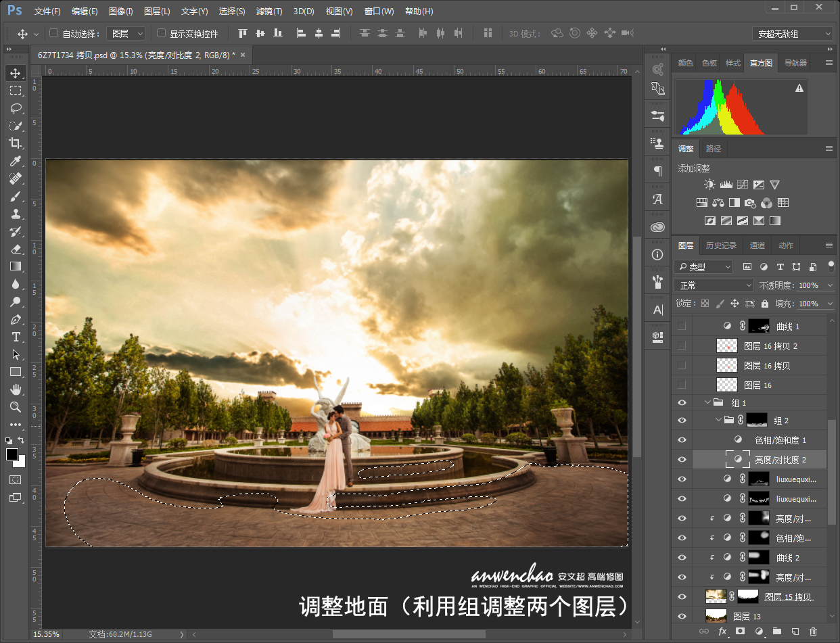
Task: Collapse the 组 1 group
Action: pyautogui.click(x=708, y=403)
